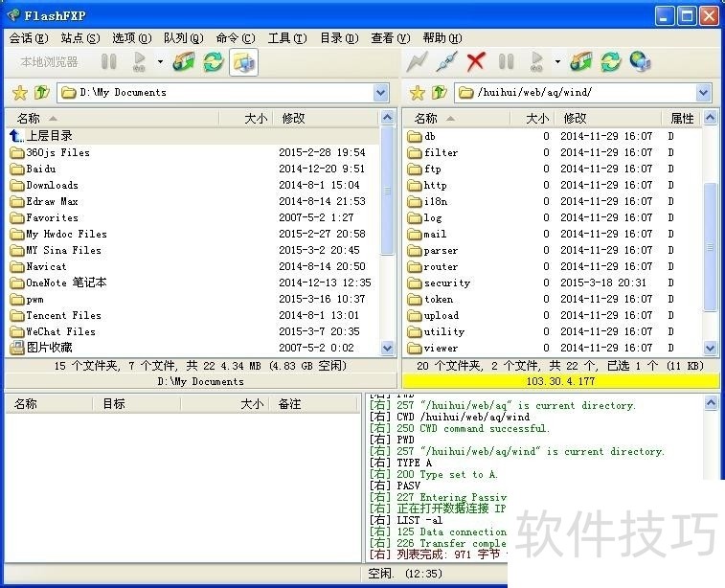Click the local pane scrollbar down arrow

pyautogui.click(x=388, y=348)
